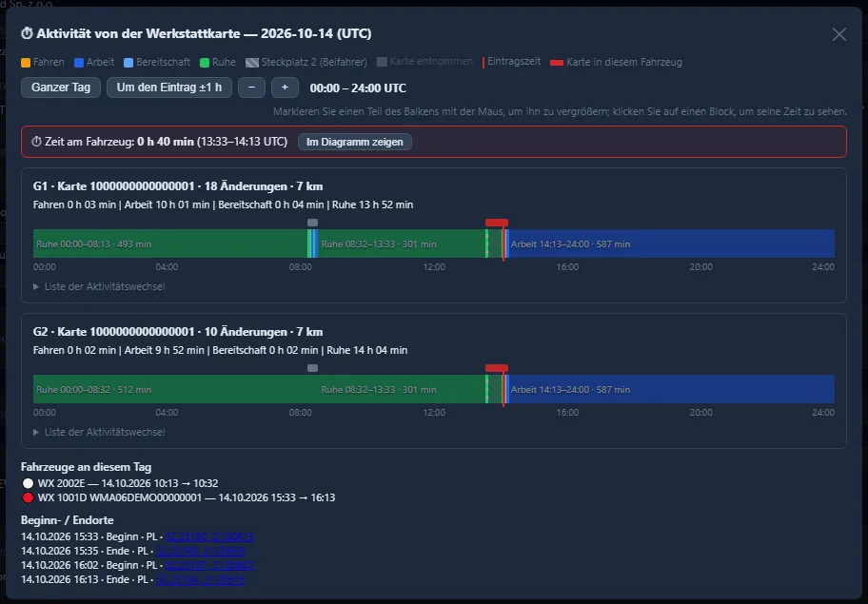868x604 pixels.
Task: Click the G2 heading with 10 Änderungen
Action: click(x=178, y=332)
